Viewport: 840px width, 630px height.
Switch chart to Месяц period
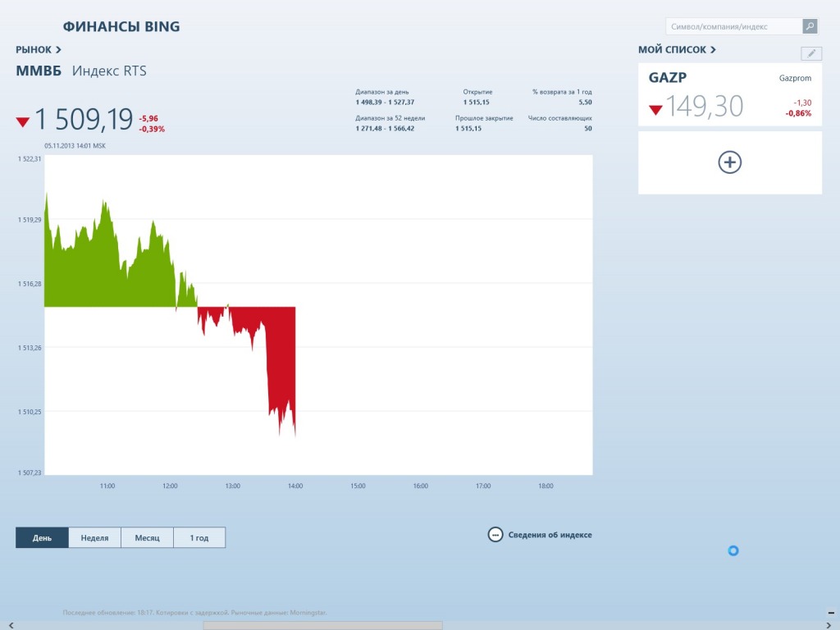[x=147, y=537]
